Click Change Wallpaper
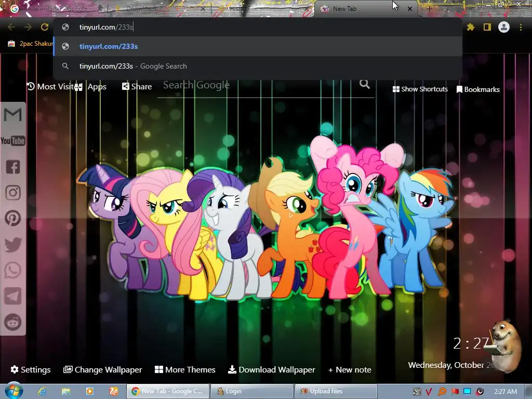532x399 pixels. 103,369
